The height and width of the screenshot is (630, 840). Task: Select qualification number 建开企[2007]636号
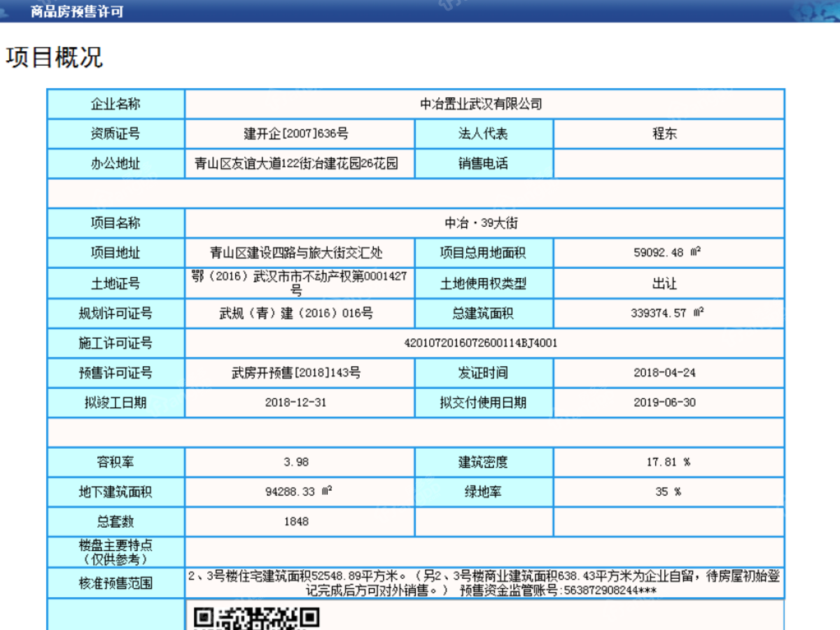pyautogui.click(x=296, y=134)
